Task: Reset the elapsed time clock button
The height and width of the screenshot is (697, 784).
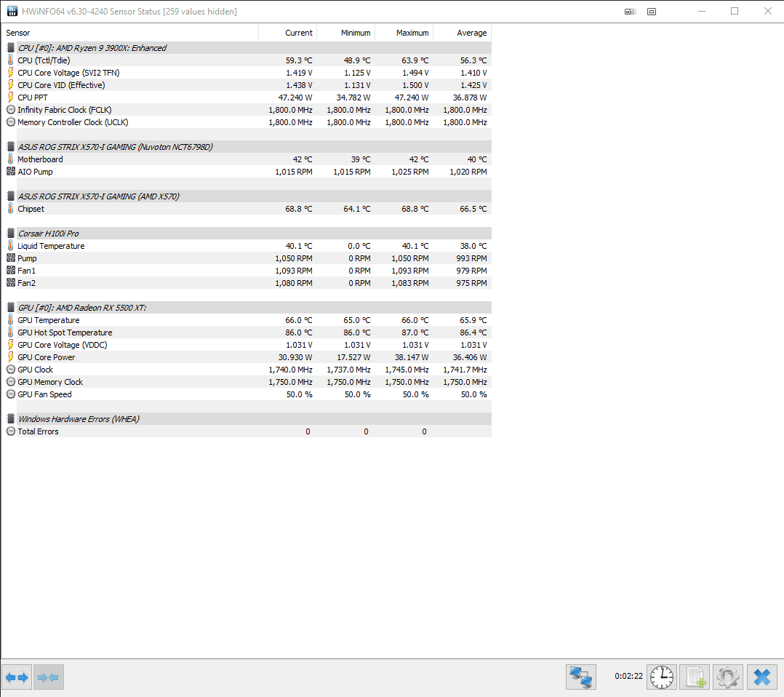Action: (x=662, y=677)
